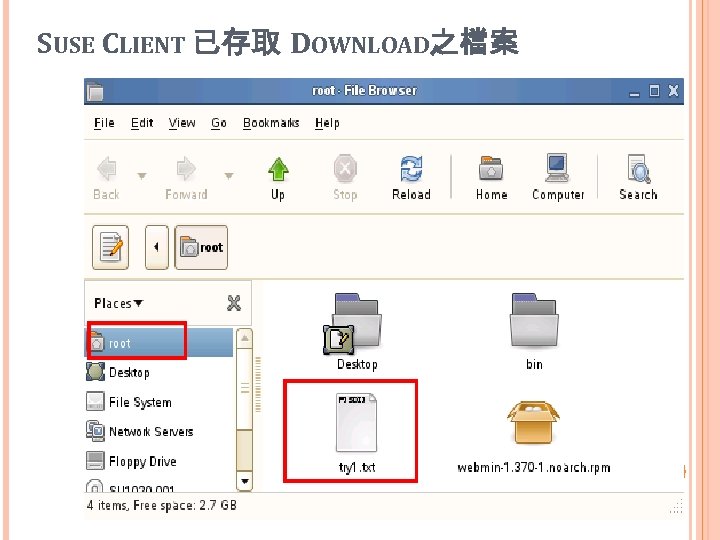This screenshot has height=540, width=720.
Task: Open the Forward history dropdown arrow
Action: click(229, 175)
